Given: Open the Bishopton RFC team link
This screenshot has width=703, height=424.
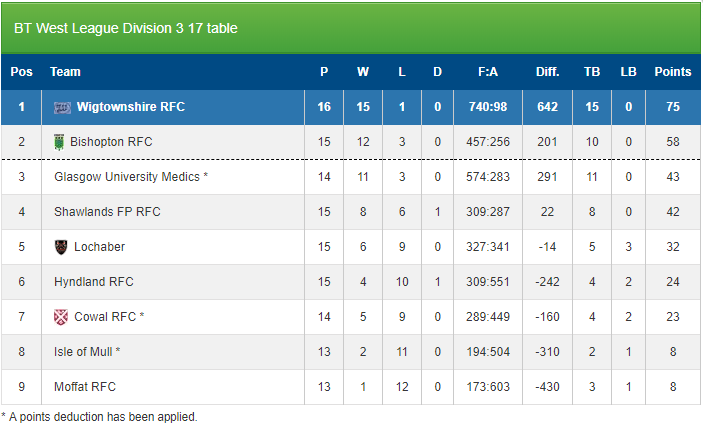Looking at the screenshot, I should [x=111, y=142].
